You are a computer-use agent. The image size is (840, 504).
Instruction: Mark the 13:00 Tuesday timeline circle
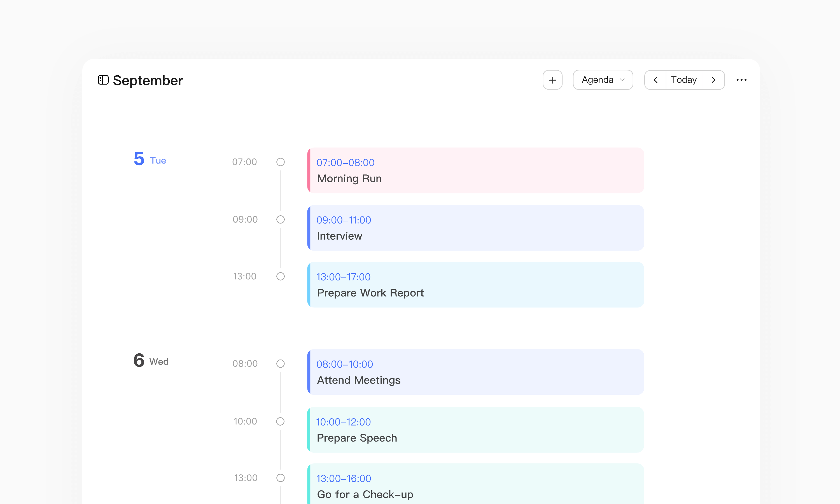[x=281, y=276]
